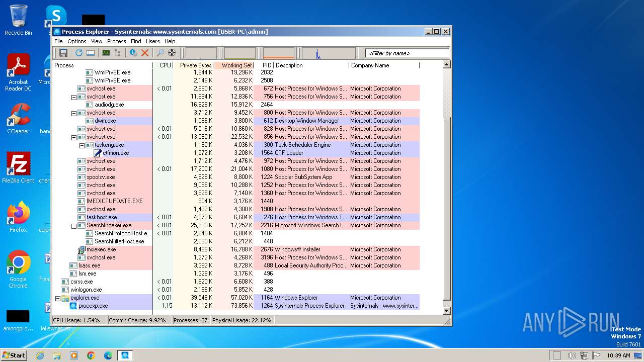
Task: Collapse the svchost.exe tree with PID 756
Action: coord(74,97)
